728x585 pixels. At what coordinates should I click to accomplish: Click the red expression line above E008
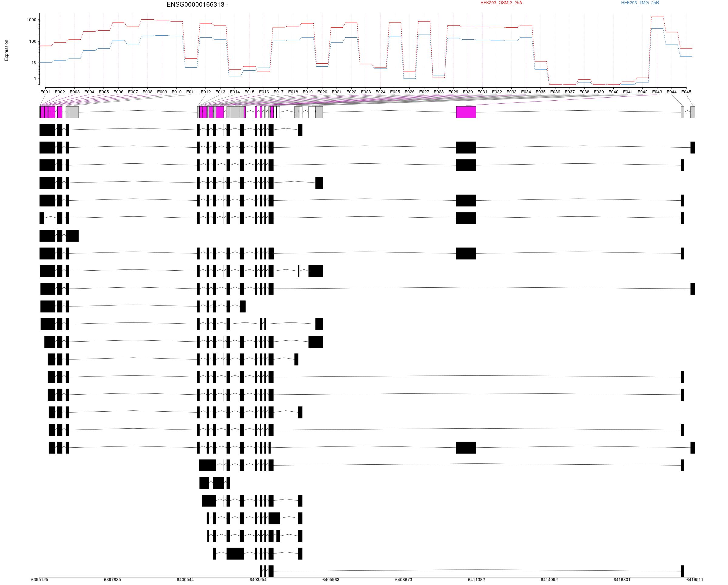pyautogui.click(x=147, y=20)
